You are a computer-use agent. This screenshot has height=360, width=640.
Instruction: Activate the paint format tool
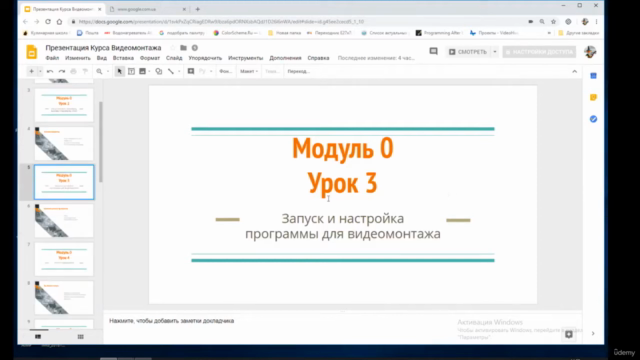[85, 71]
